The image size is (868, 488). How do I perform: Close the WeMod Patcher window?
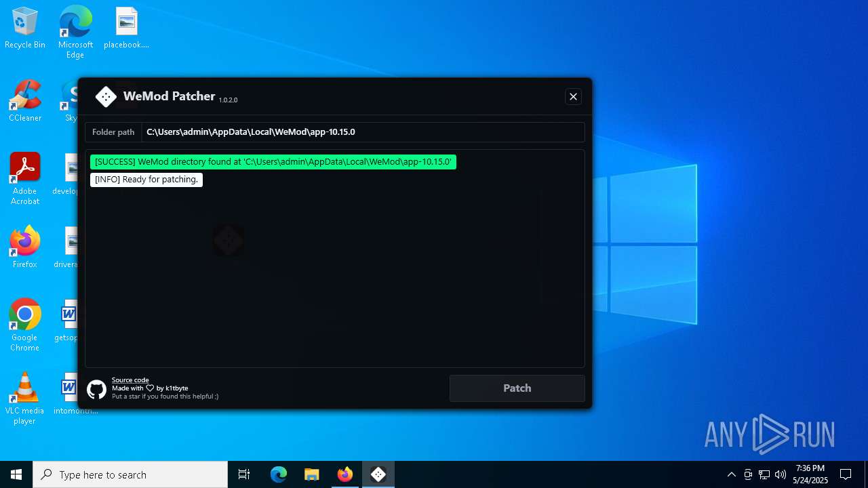click(573, 97)
